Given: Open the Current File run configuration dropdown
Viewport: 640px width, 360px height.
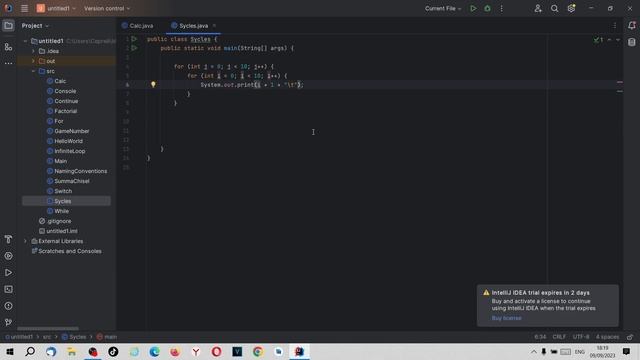Looking at the screenshot, I should 443,8.
